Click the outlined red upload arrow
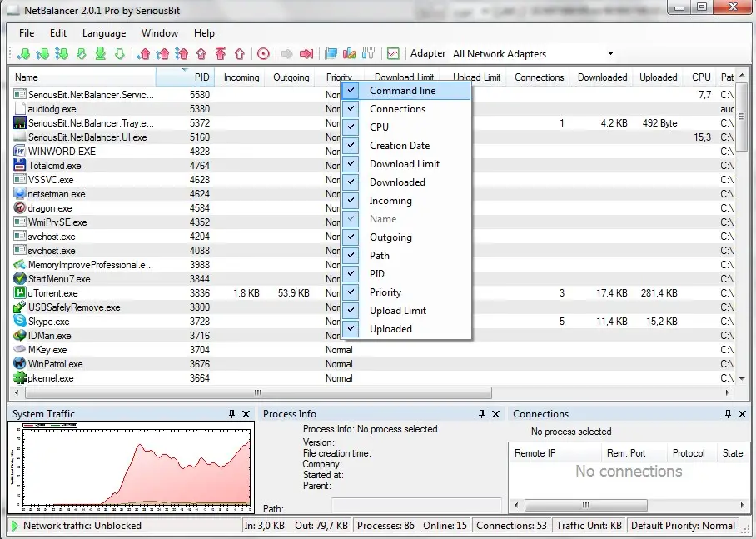Image resolution: width=756 pixels, height=539 pixels. click(240, 53)
